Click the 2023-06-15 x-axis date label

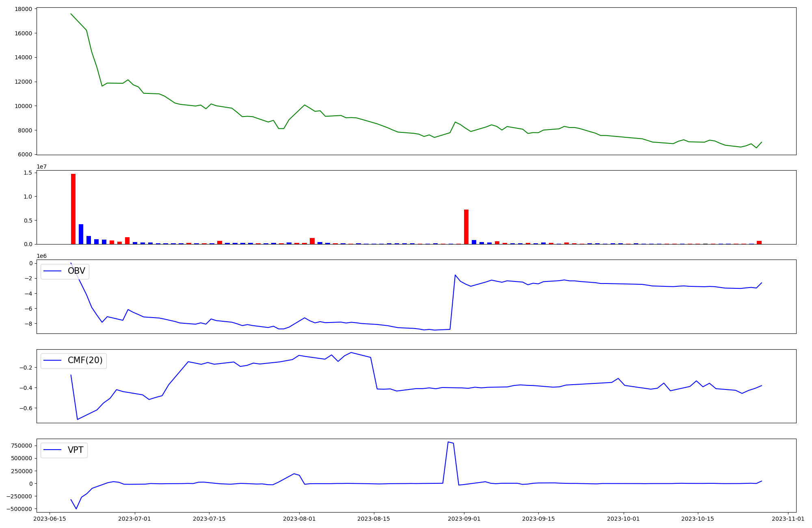(x=50, y=519)
